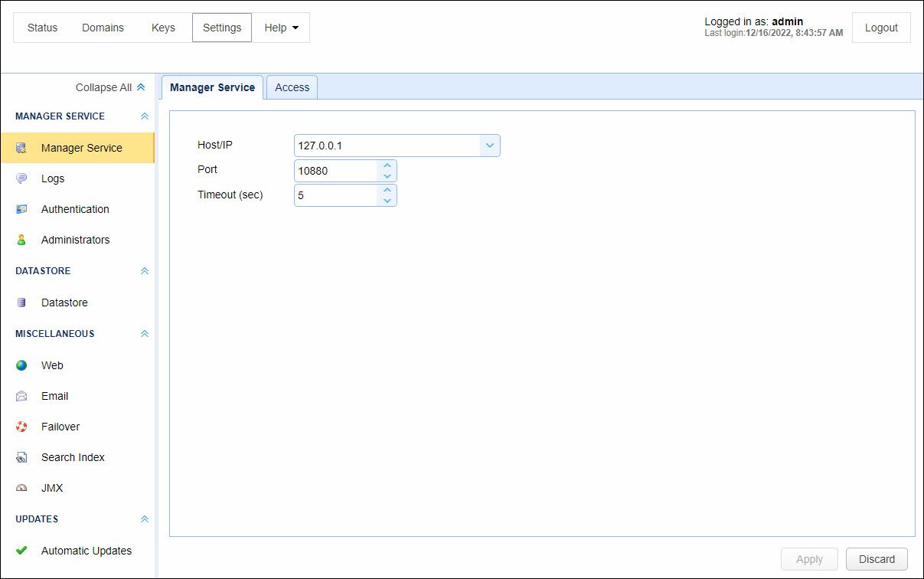This screenshot has width=924, height=579.
Task: Focus the Port number field
Action: coord(337,171)
